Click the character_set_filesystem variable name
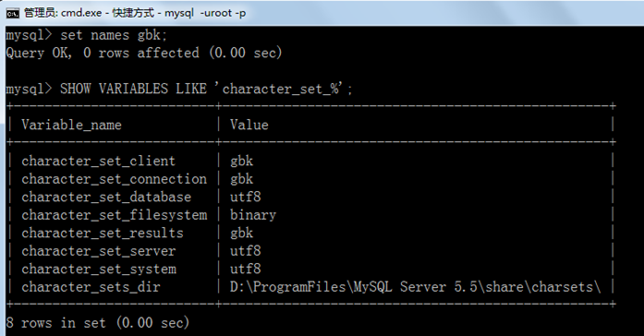The image size is (644, 336). pos(115,215)
